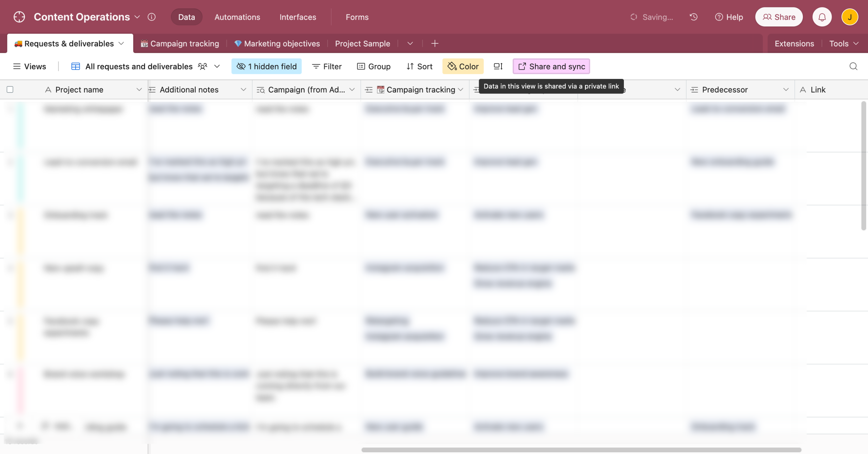The width and height of the screenshot is (868, 454).
Task: Click the white Share button
Action: [x=779, y=17]
